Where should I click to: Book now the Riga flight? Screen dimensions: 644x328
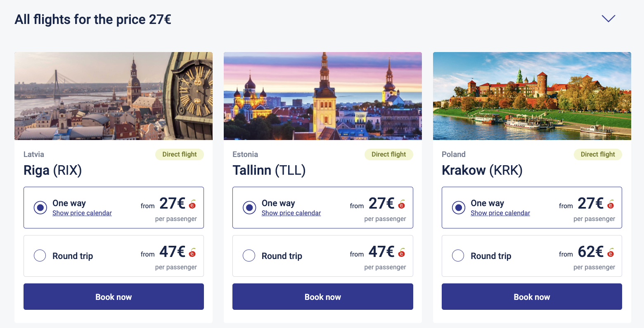(x=114, y=297)
